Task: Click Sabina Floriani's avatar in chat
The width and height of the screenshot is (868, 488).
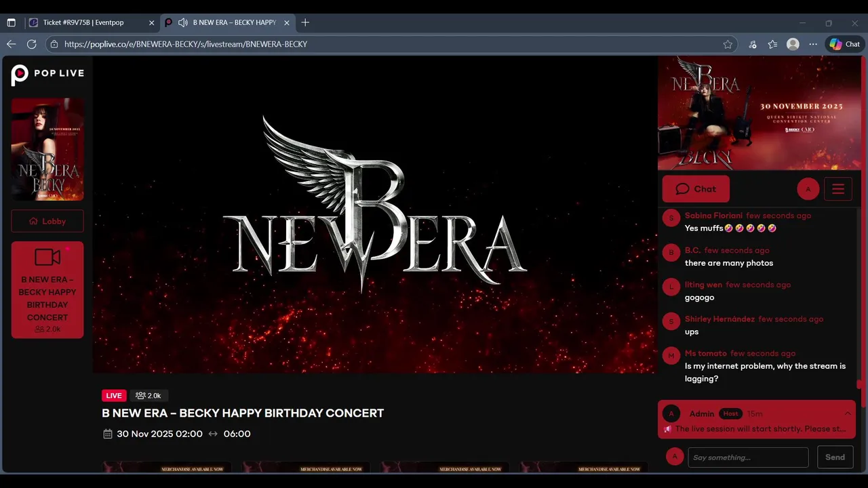Action: click(x=671, y=218)
